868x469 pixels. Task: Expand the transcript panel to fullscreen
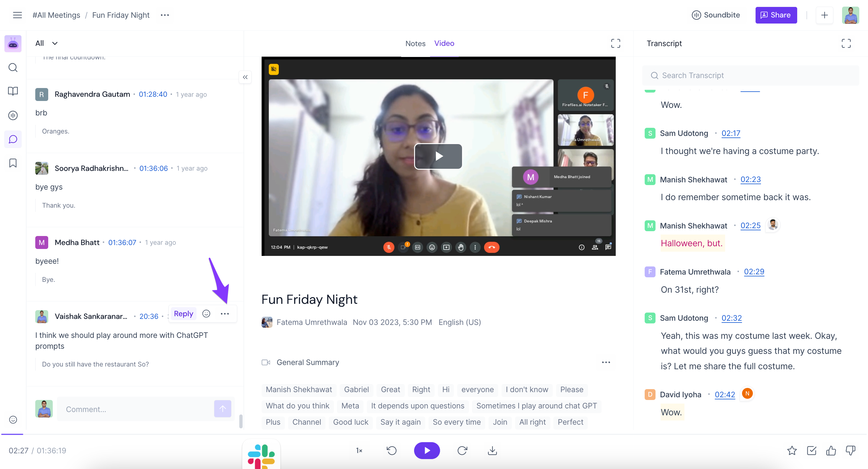846,43
